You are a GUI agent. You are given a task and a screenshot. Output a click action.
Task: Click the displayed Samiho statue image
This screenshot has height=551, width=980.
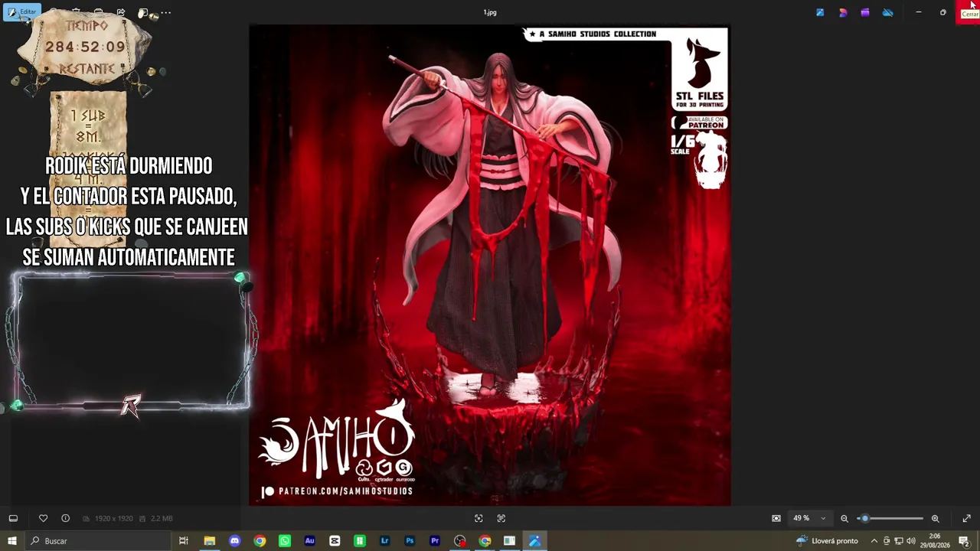(x=490, y=265)
